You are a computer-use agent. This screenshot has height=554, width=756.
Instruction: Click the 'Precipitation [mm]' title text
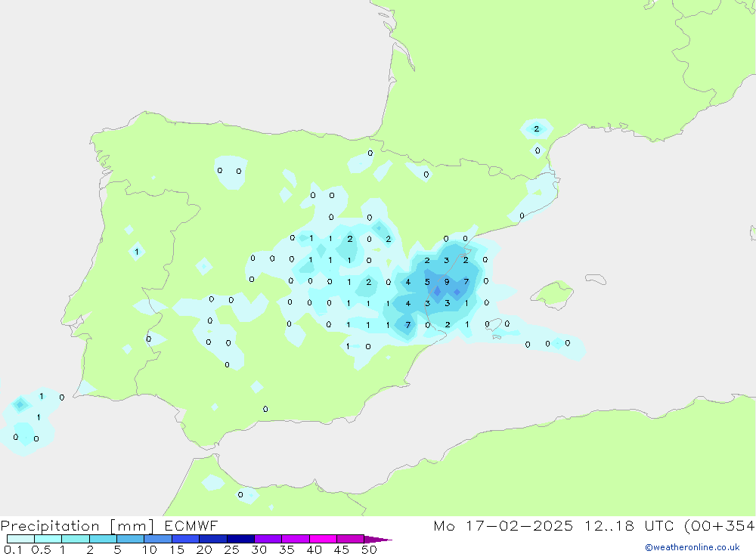pos(77,526)
